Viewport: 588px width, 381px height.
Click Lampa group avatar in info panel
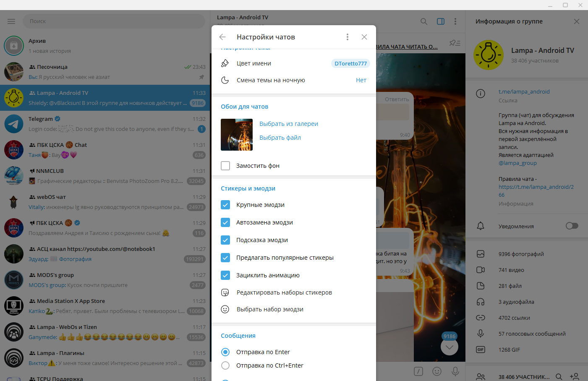tap(489, 55)
